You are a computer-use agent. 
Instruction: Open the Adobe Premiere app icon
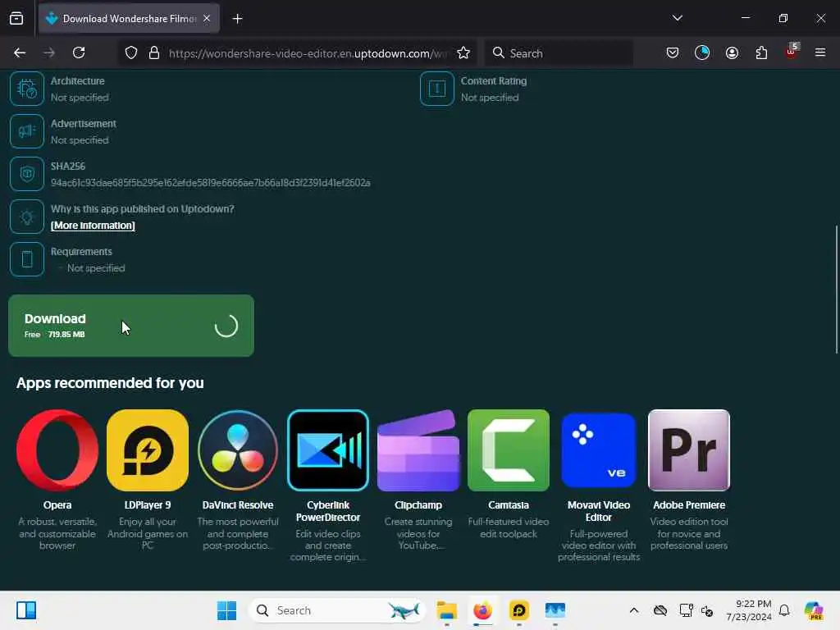[689, 450]
